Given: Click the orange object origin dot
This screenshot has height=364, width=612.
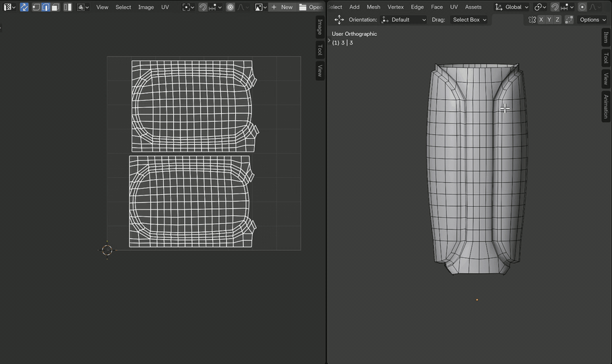Looking at the screenshot, I should pyautogui.click(x=477, y=300).
